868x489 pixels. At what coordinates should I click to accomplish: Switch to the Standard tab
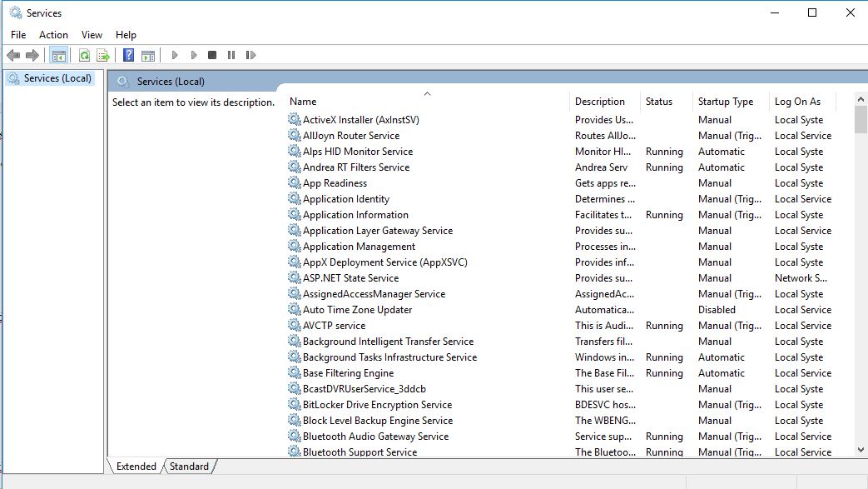click(x=189, y=467)
